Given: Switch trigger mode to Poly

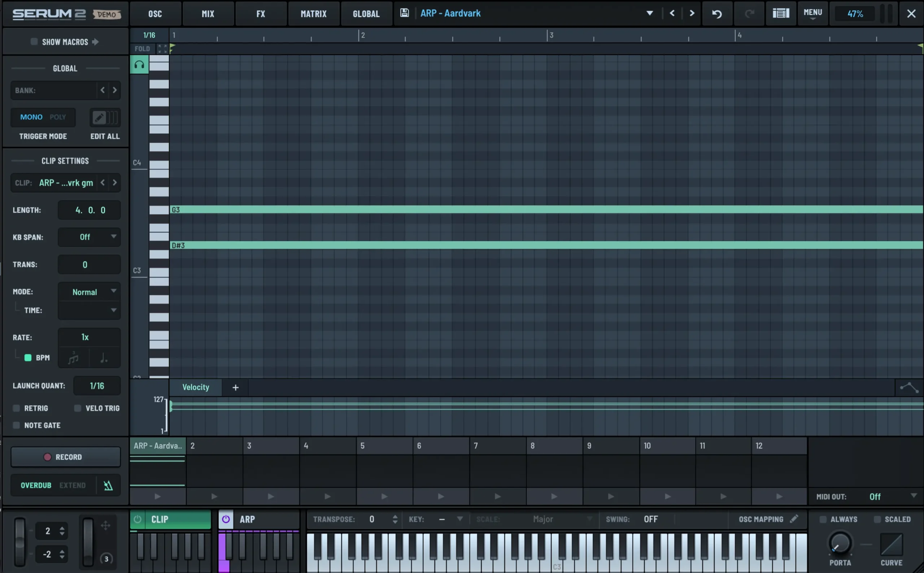Looking at the screenshot, I should click(58, 117).
